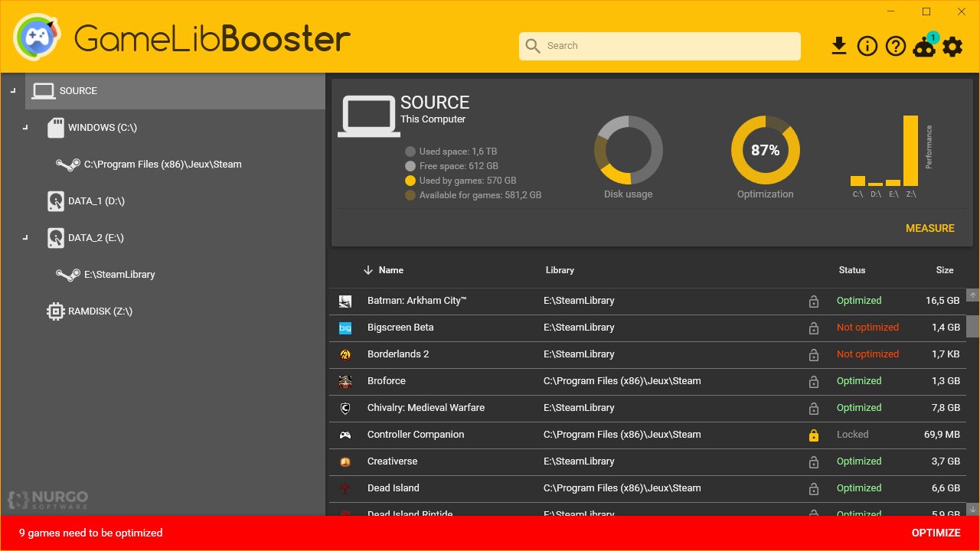The height and width of the screenshot is (551, 980).
Task: Click the OPTIMIZE button in the red bar
Action: click(936, 533)
